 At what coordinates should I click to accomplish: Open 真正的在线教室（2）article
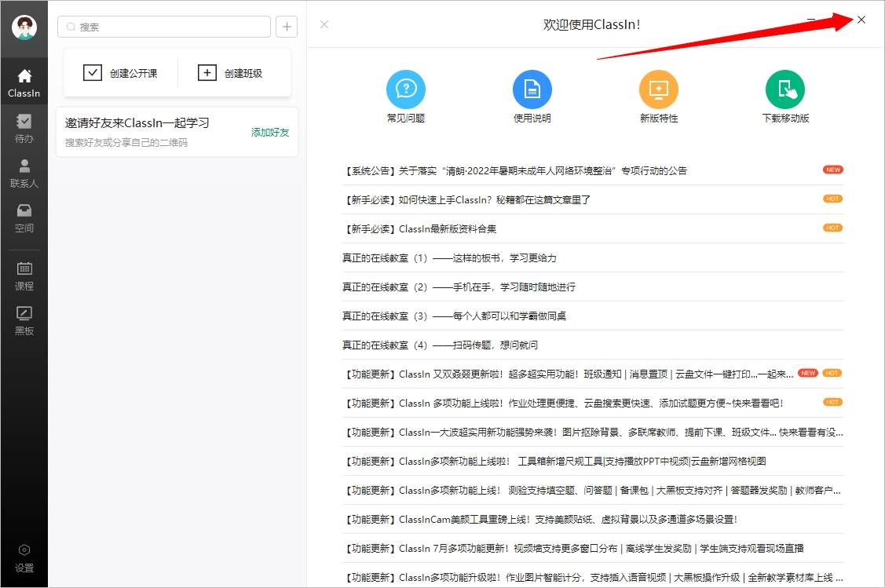593,287
